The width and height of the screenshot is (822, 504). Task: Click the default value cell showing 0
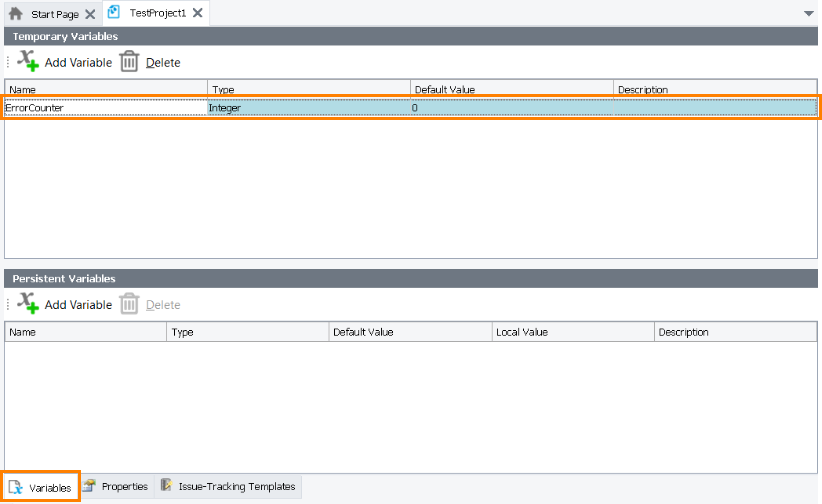[x=512, y=108]
